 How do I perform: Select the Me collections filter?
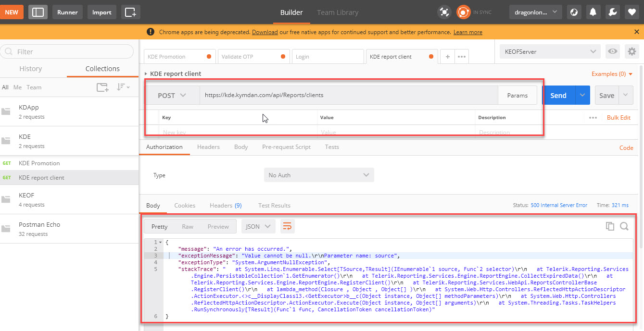coord(18,87)
